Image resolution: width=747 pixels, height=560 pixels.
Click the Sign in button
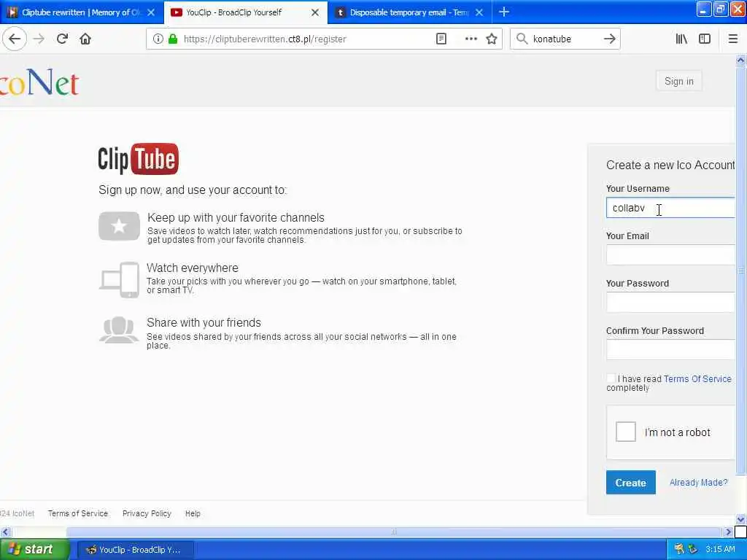pyautogui.click(x=679, y=82)
